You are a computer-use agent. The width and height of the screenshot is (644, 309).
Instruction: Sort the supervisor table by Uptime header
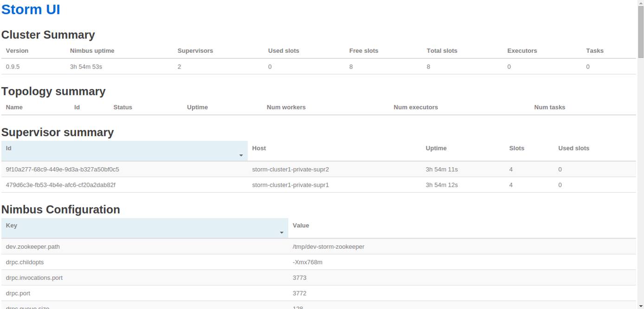pos(436,148)
